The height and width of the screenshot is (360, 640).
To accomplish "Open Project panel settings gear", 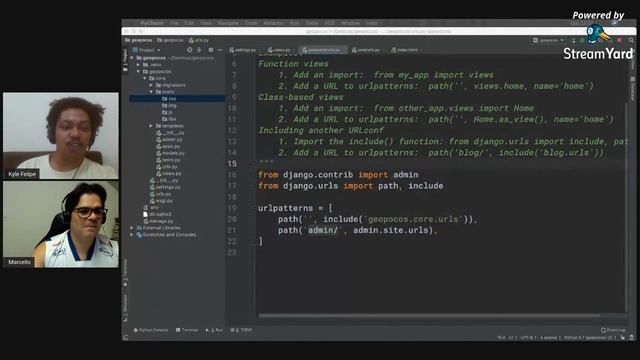I will (x=211, y=50).
